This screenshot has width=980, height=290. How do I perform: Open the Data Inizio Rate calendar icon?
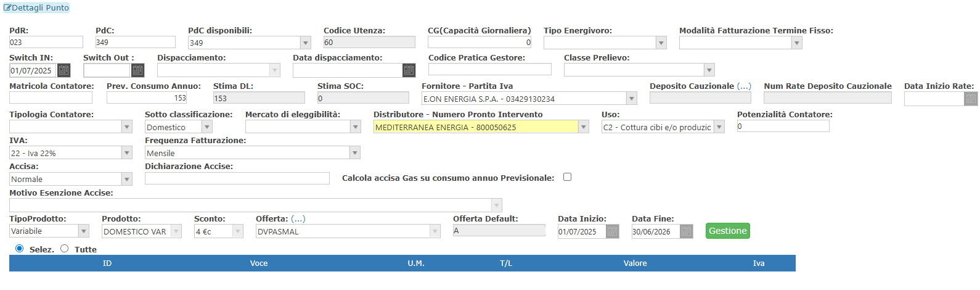(971, 99)
